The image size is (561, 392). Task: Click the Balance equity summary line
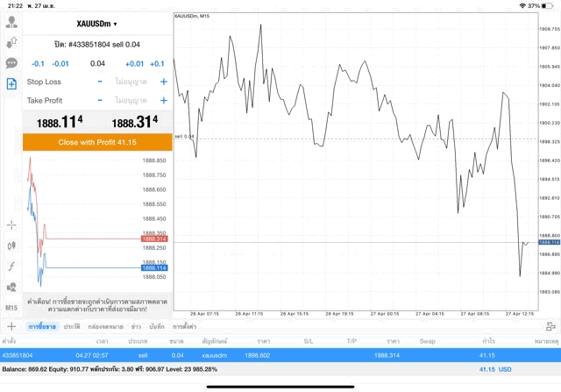coord(110,369)
